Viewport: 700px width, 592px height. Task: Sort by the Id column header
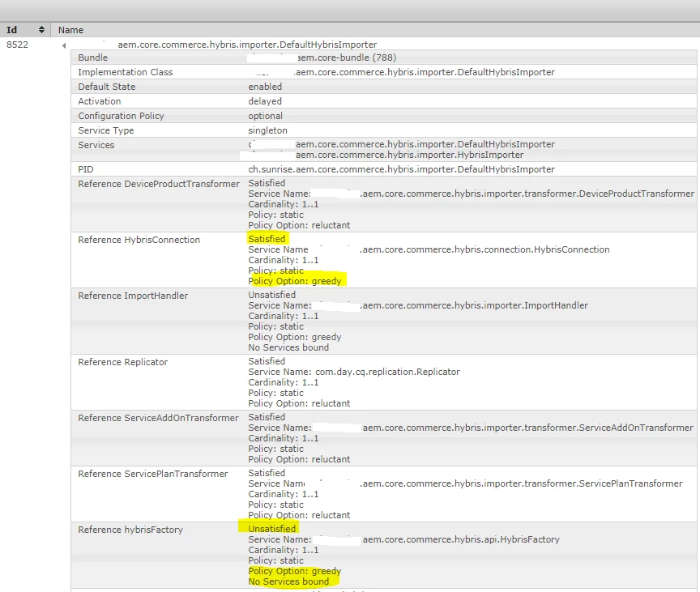click(x=25, y=30)
